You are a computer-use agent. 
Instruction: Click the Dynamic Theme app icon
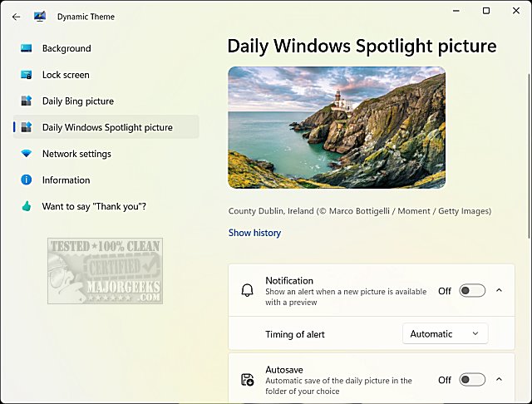pyautogui.click(x=40, y=17)
